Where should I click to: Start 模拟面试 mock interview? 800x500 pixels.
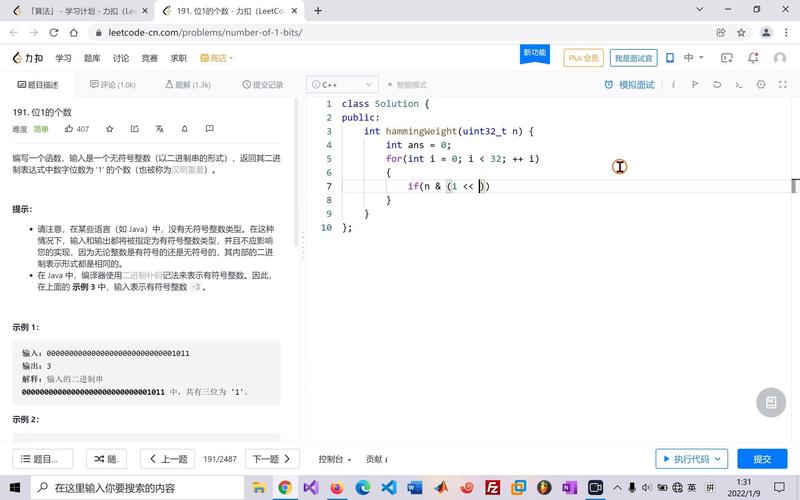tap(629, 85)
